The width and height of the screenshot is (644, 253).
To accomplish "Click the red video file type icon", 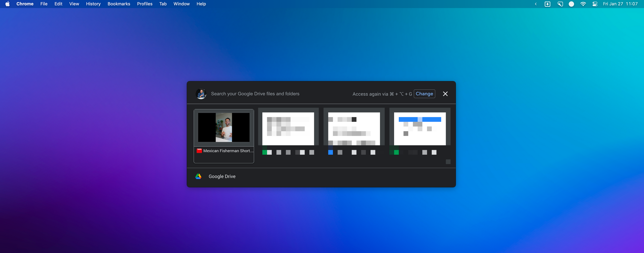I will [199, 151].
